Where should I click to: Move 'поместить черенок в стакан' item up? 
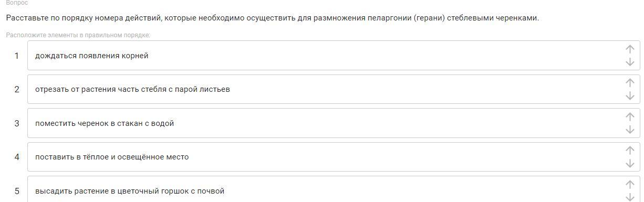click(630, 116)
